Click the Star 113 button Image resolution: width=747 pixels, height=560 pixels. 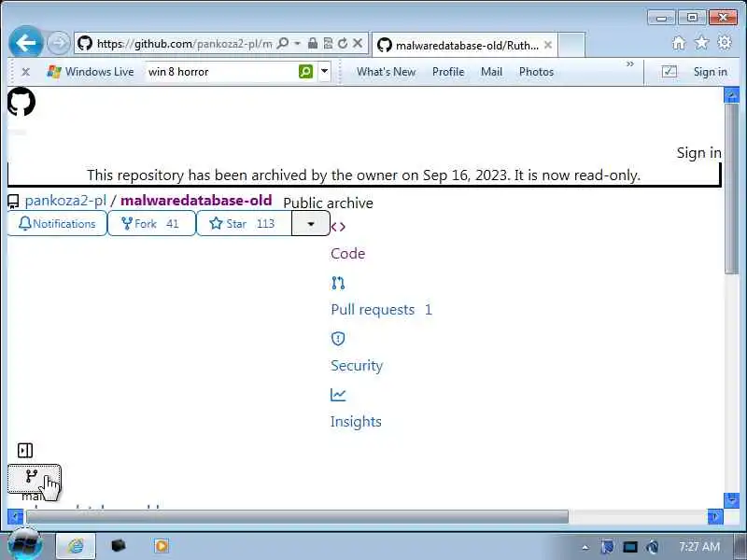coord(244,223)
